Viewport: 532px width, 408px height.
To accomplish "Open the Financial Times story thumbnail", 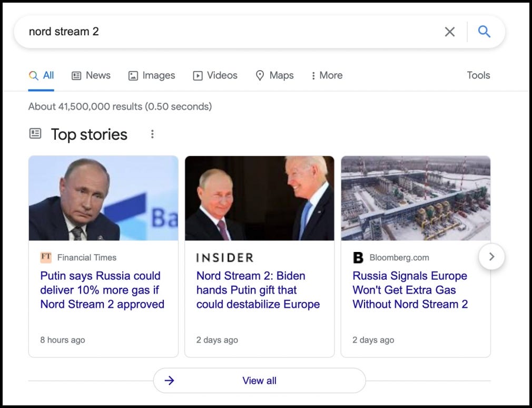I will tap(103, 198).
